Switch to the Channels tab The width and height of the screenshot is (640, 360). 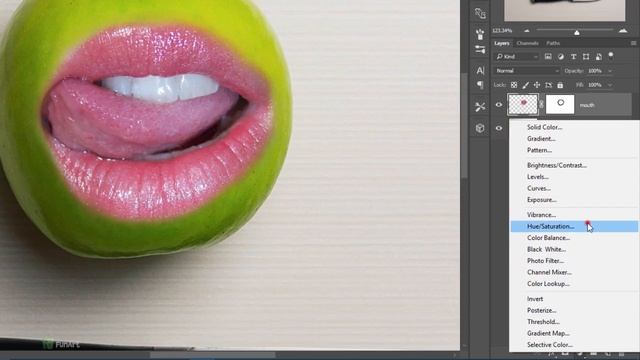(527, 43)
